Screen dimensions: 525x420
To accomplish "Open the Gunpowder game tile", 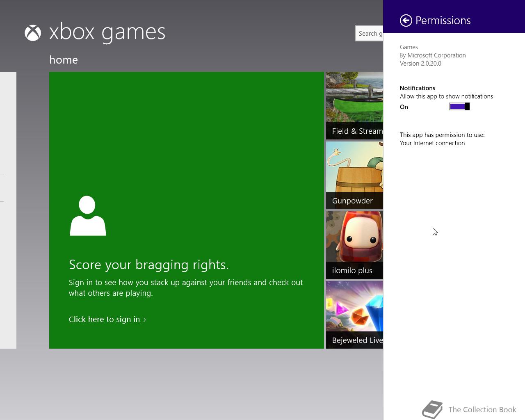I will 355,176.
